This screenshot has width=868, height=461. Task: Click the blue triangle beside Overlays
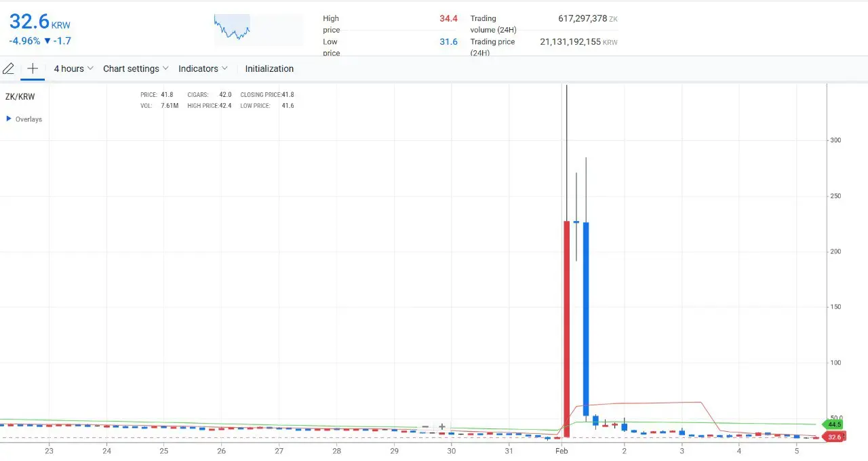pos(9,119)
